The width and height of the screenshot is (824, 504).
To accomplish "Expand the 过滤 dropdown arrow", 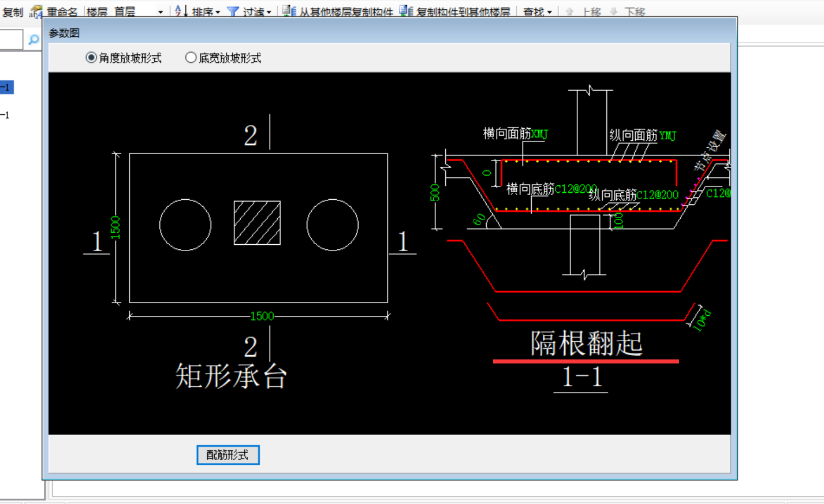I will click(x=269, y=12).
